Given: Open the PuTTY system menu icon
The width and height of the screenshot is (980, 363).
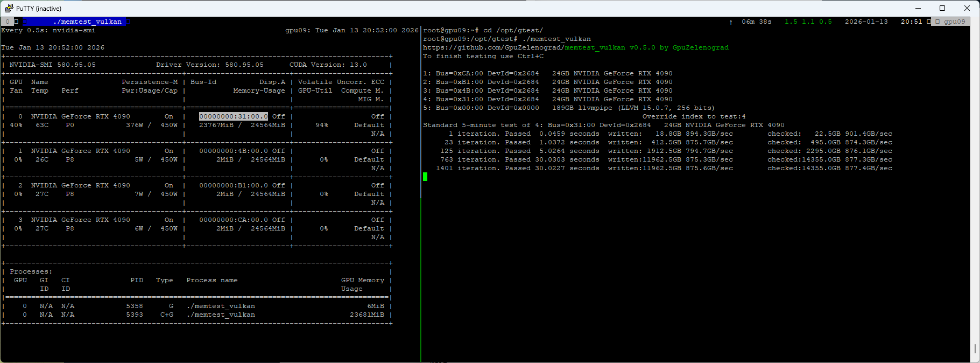Looking at the screenshot, I should click(x=9, y=8).
